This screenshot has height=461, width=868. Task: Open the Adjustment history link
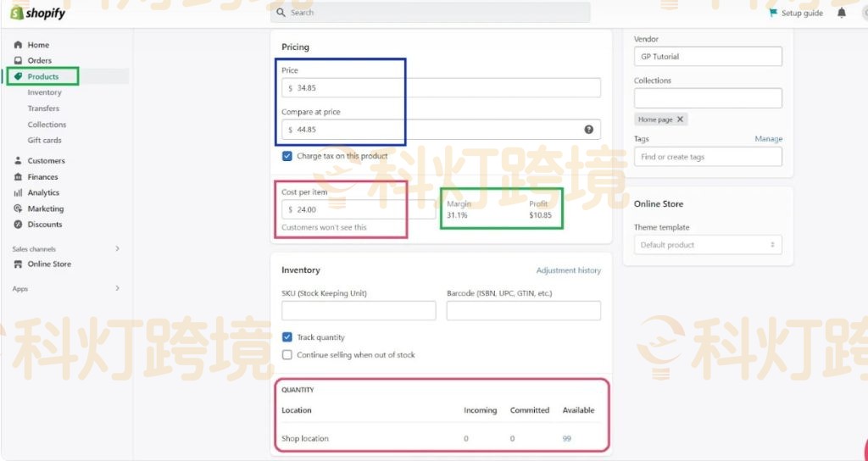568,270
